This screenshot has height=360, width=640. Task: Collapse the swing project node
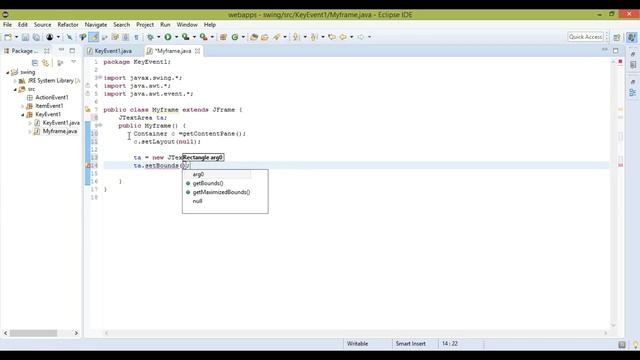pyautogui.click(x=8, y=72)
